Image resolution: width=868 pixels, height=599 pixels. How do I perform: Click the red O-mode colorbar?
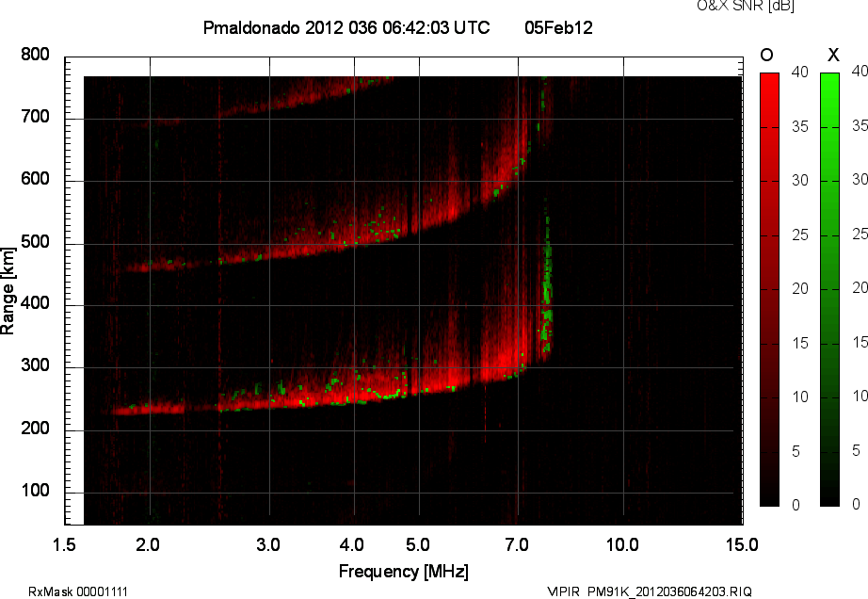click(769, 289)
